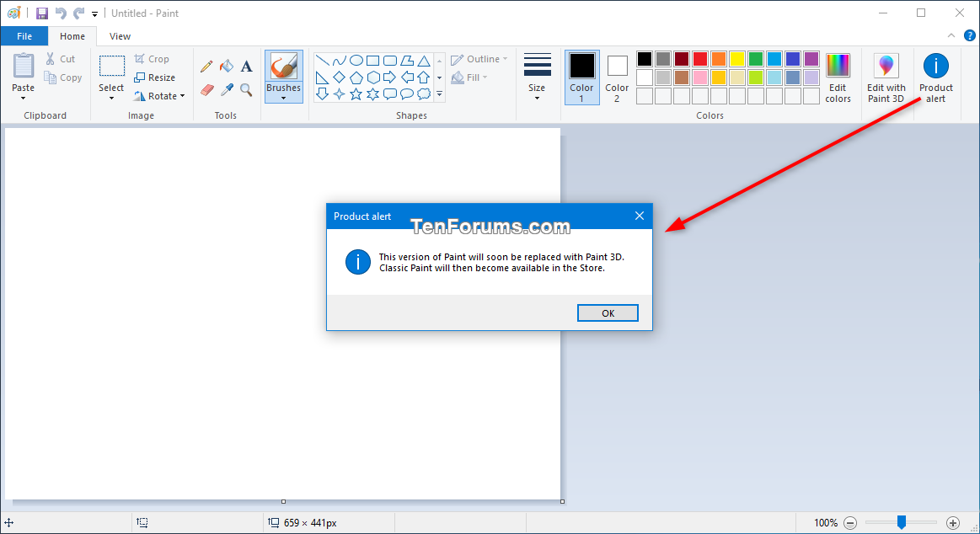
Task: Select the Pencil tool
Action: pos(206,67)
